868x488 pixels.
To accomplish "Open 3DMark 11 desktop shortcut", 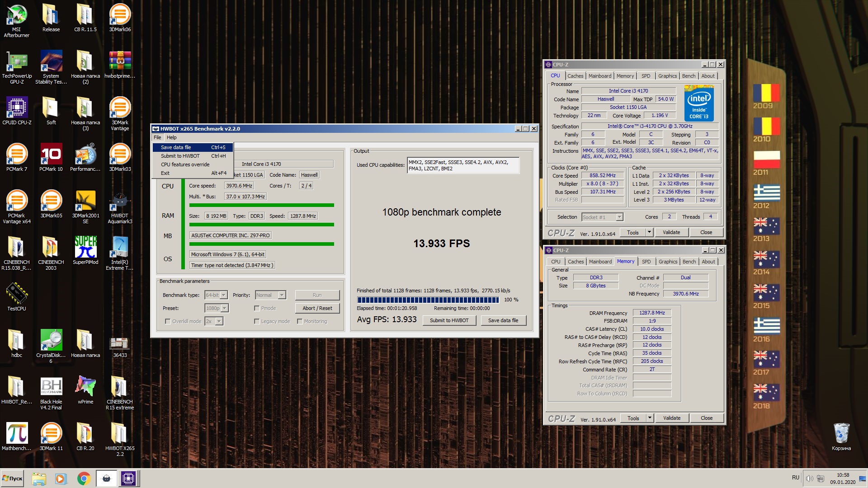I will coord(51,436).
